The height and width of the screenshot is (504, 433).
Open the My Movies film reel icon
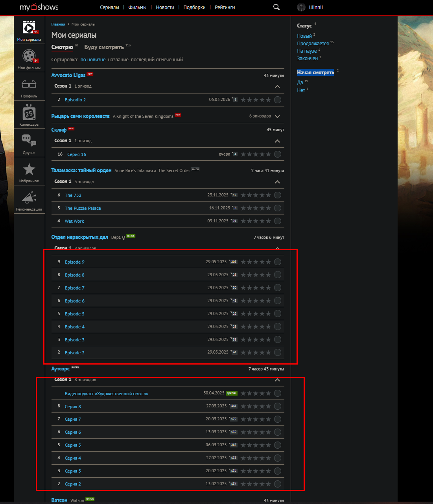coord(29,57)
